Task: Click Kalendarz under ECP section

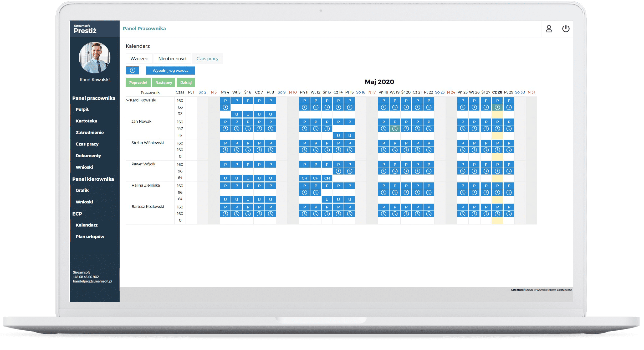Action: pyautogui.click(x=86, y=225)
